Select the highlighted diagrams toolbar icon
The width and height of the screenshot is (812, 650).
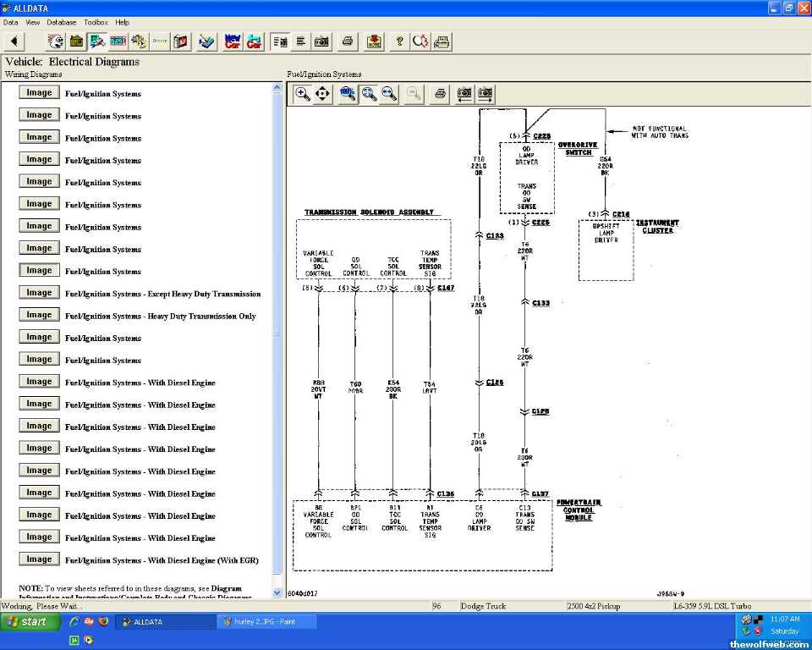coord(97,41)
